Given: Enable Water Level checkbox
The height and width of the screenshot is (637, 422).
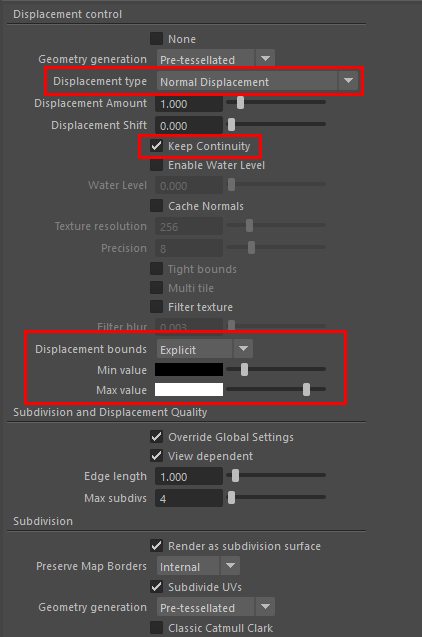Looking at the screenshot, I should pyautogui.click(x=156, y=165).
